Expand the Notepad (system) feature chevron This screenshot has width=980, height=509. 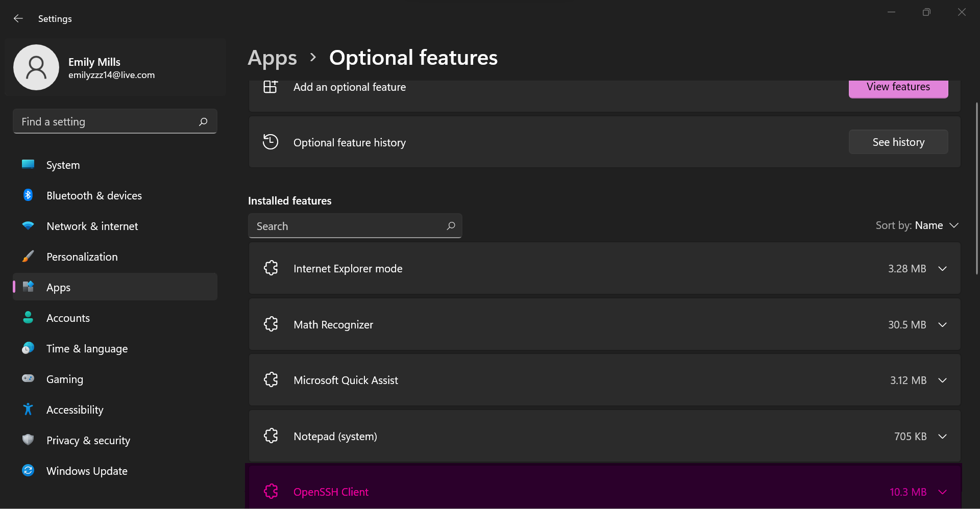tap(942, 437)
